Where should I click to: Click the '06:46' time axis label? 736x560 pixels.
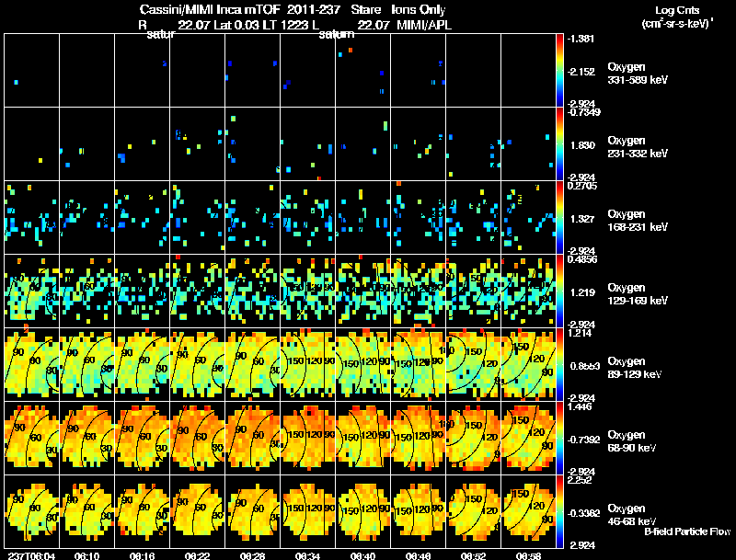pyautogui.click(x=419, y=555)
